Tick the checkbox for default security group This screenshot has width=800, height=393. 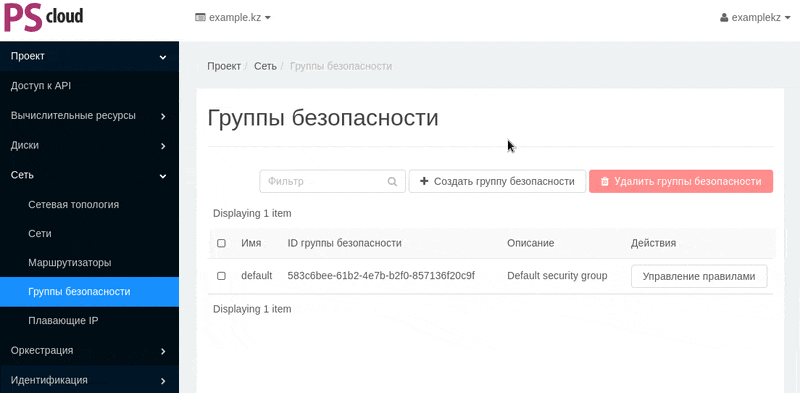click(221, 276)
